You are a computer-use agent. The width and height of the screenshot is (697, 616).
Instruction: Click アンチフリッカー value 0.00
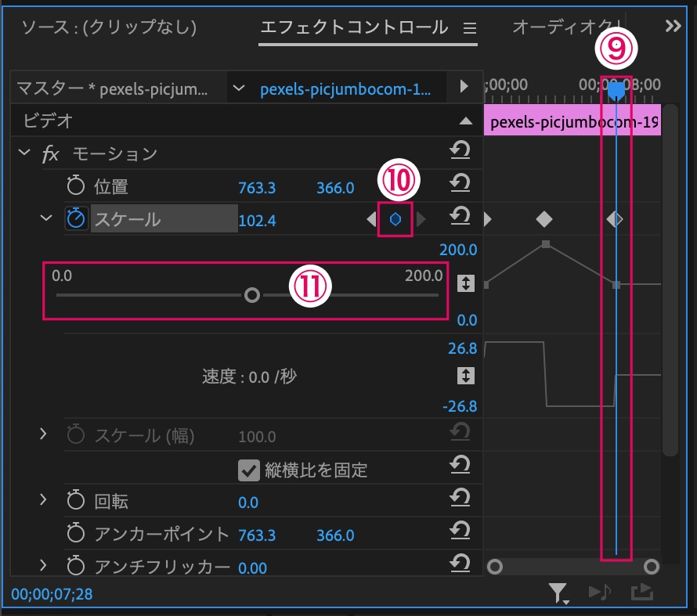[252, 568]
